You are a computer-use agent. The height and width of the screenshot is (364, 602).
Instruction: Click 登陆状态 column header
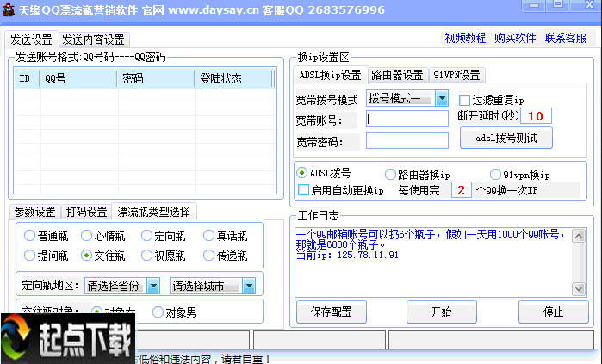pos(233,78)
